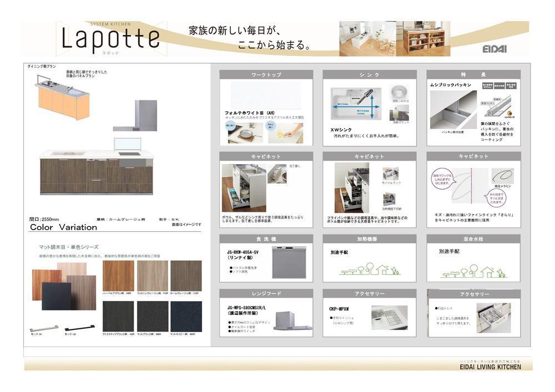Click the stacked door panel samples image
The width and height of the screenshot is (555, 392).
point(64,286)
